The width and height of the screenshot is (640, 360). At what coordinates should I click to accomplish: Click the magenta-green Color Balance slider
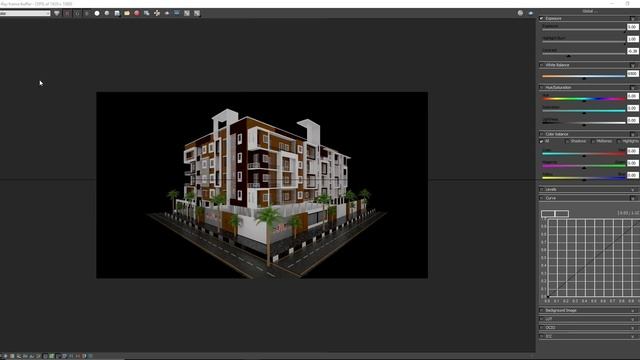[x=584, y=166]
